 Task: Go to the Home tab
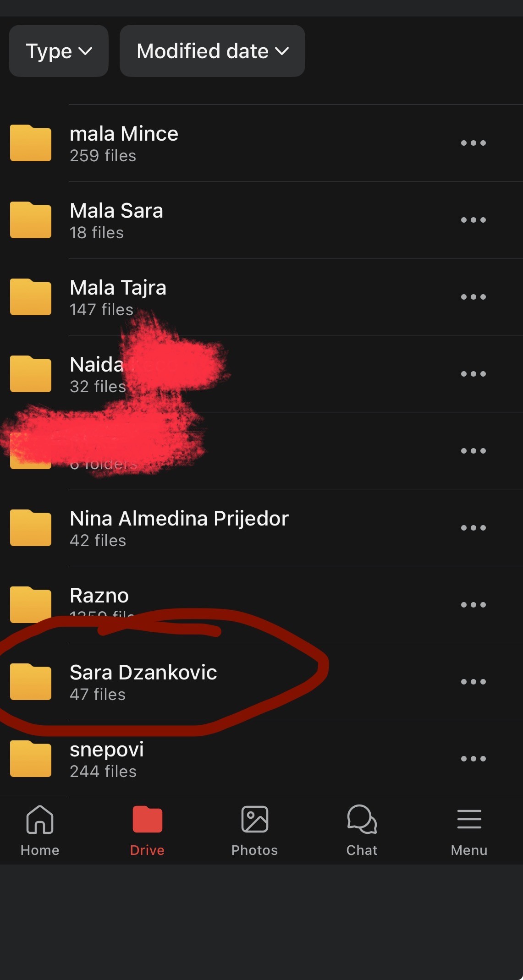tap(40, 831)
